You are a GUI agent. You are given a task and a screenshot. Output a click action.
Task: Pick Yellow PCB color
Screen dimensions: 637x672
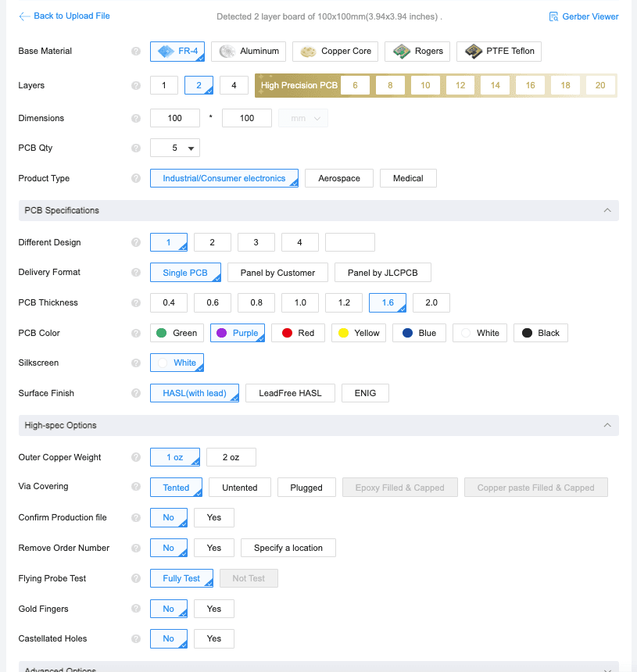coord(359,333)
